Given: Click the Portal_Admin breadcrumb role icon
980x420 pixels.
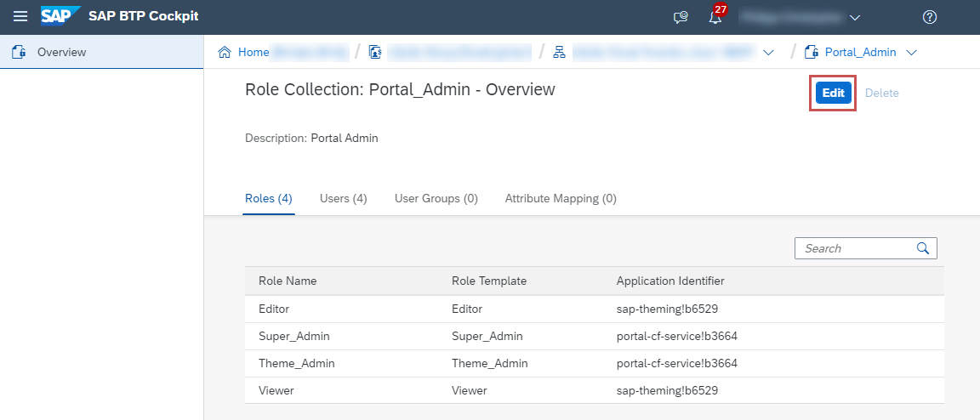Looking at the screenshot, I should coord(812,52).
